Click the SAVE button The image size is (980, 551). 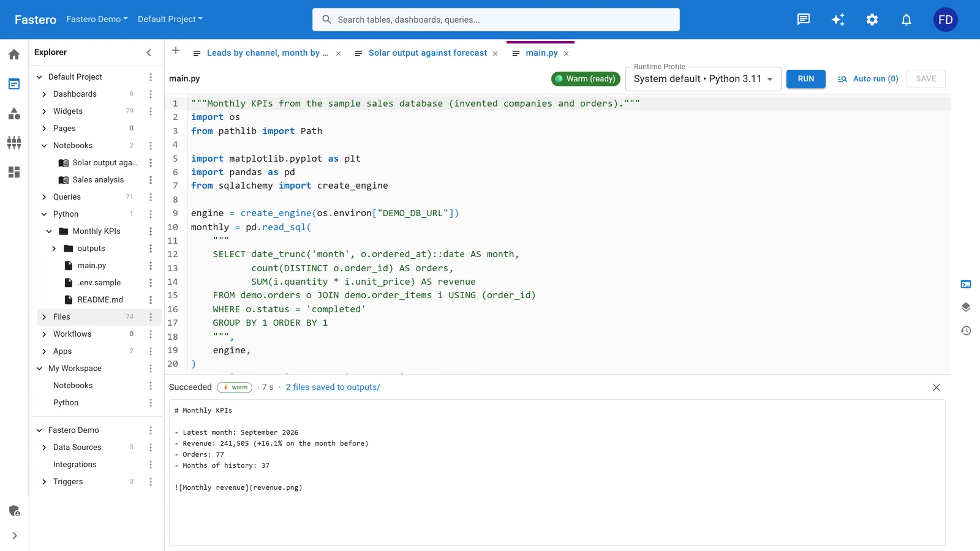click(x=926, y=79)
